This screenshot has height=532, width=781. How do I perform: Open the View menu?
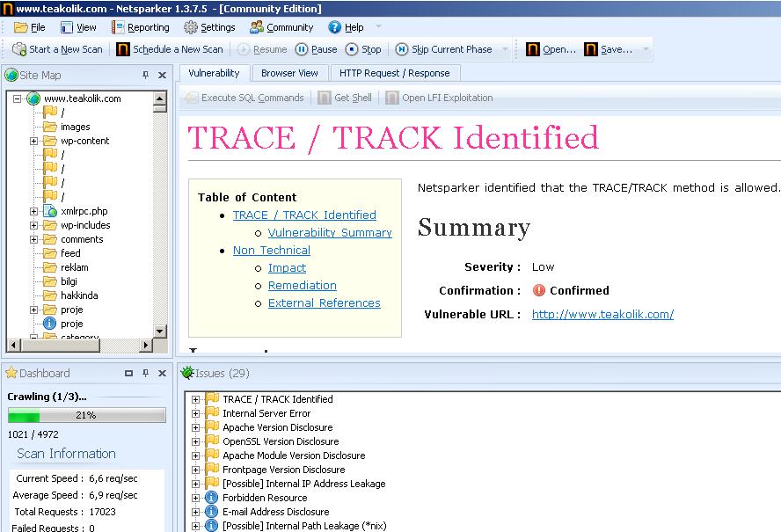78,27
